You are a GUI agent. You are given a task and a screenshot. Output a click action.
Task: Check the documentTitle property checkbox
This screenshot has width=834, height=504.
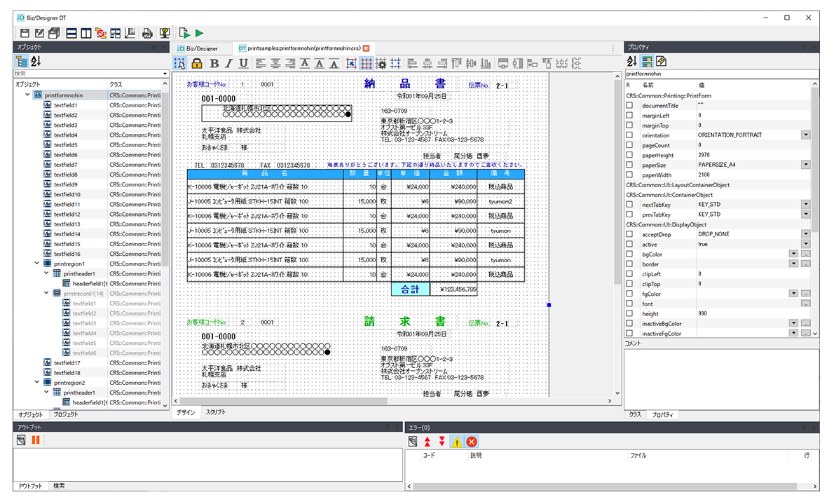629,105
